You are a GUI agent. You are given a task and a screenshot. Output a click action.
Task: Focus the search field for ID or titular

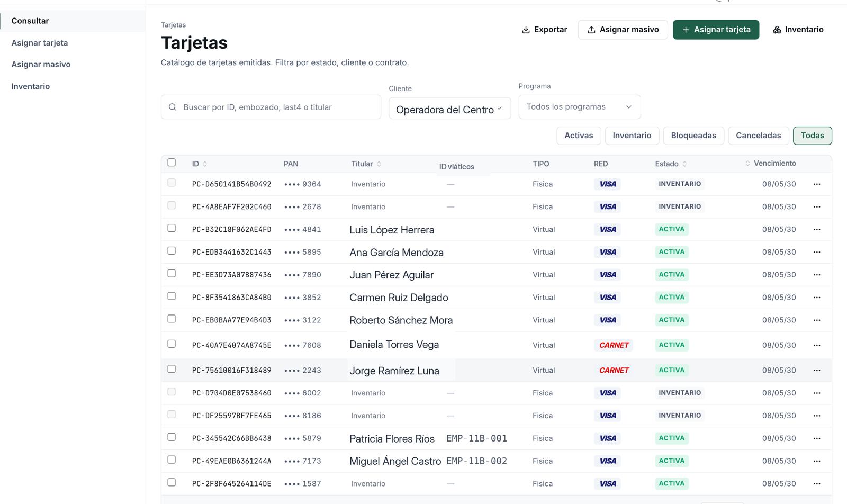point(271,107)
